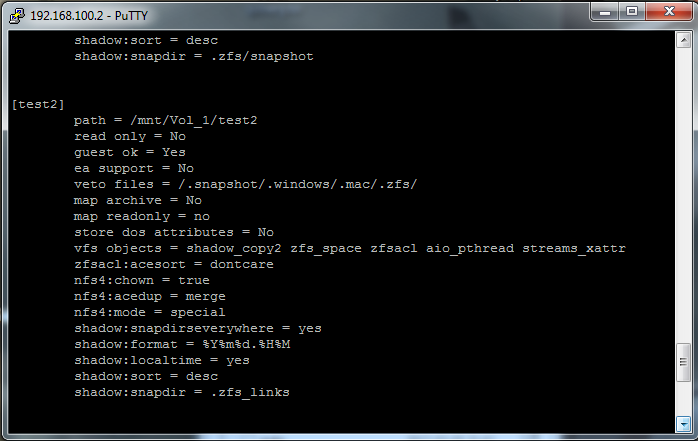The width and height of the screenshot is (698, 441).
Task: Click the path = /mnt/Vol_1/test2 line
Action: pyautogui.click(x=166, y=121)
